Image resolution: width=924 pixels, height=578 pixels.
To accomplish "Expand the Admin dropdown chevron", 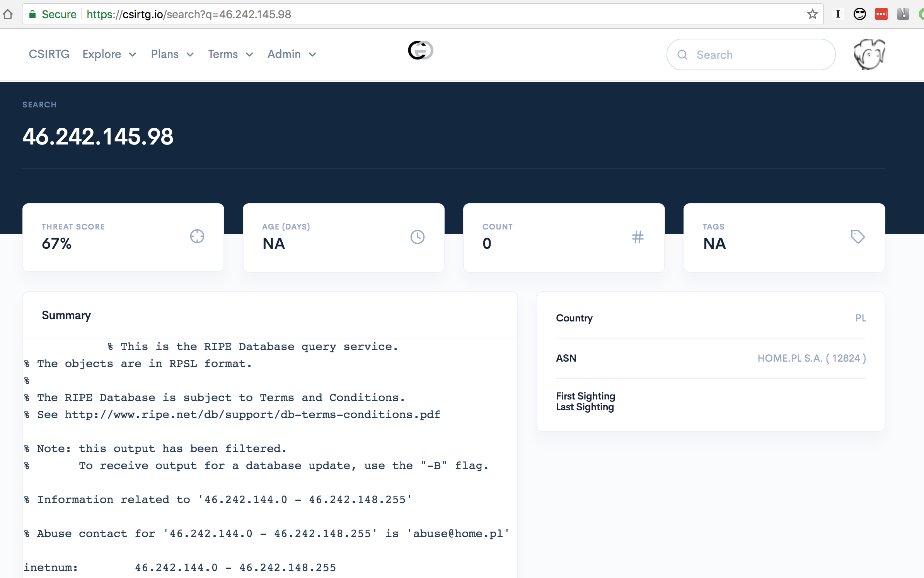I will coord(312,55).
